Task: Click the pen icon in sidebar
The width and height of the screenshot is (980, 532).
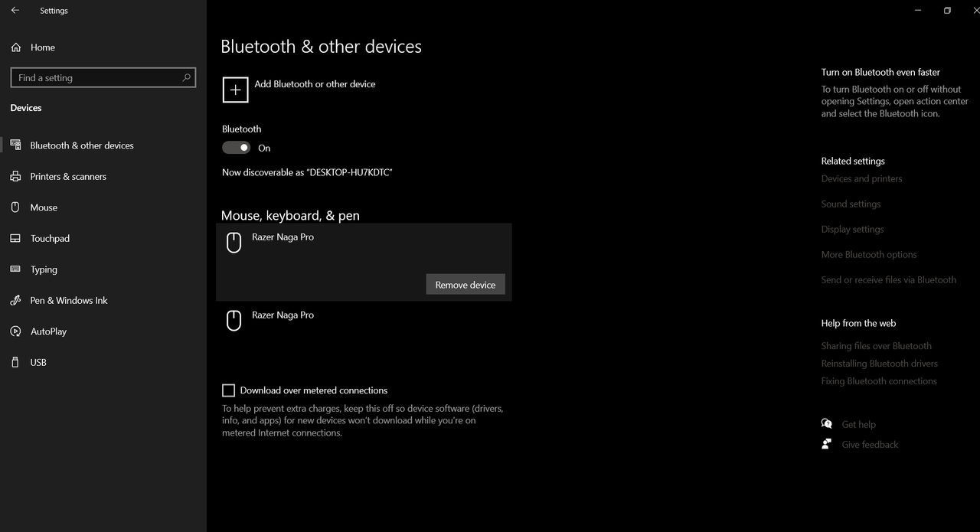Action: click(x=15, y=301)
